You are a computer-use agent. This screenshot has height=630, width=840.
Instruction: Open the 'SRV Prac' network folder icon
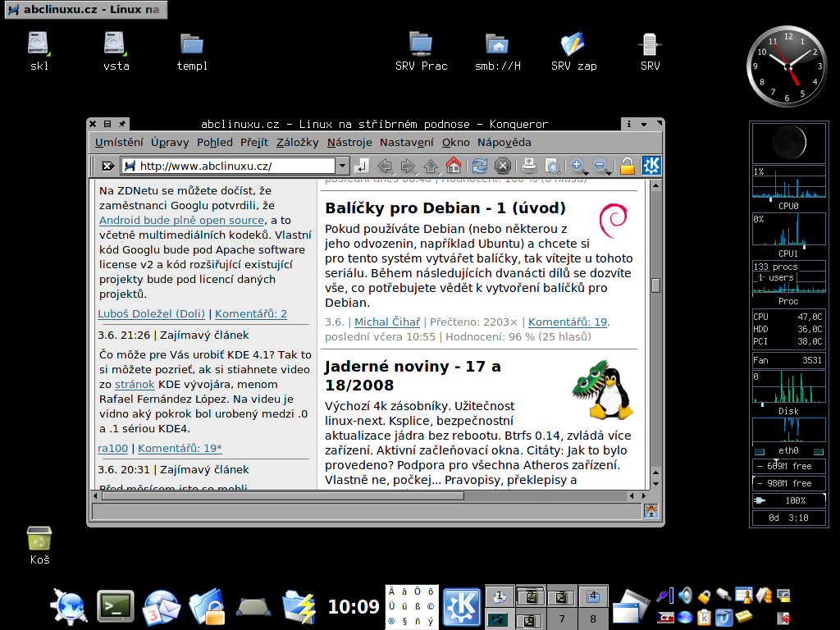(421, 52)
